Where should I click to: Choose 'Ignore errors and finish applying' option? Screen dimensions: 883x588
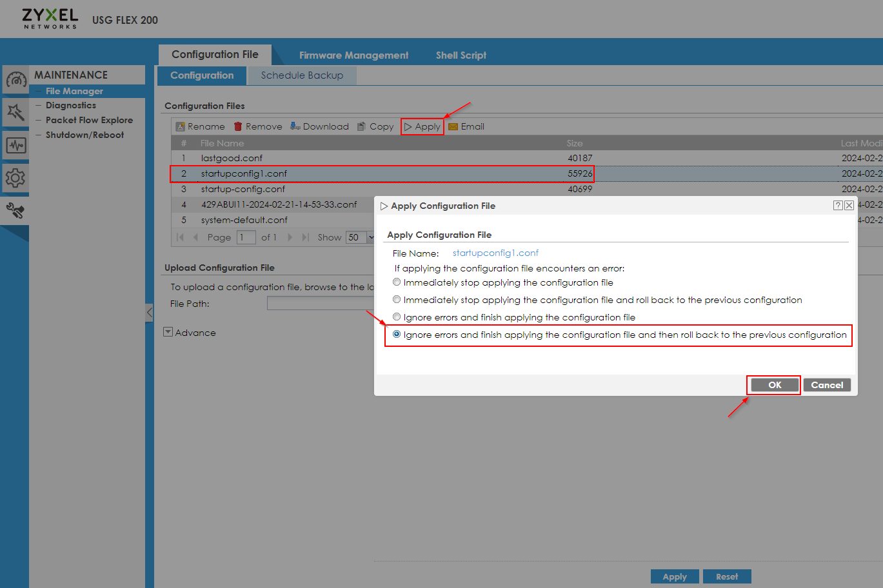396,317
